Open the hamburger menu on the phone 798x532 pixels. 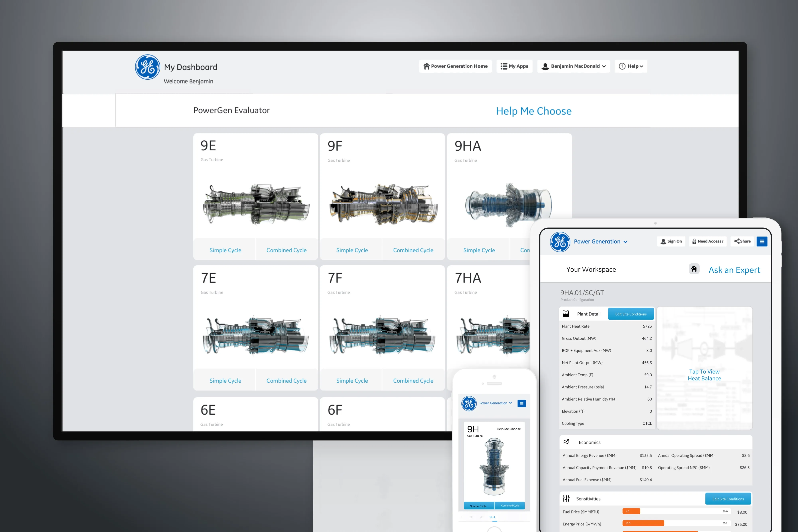pyautogui.click(x=522, y=403)
